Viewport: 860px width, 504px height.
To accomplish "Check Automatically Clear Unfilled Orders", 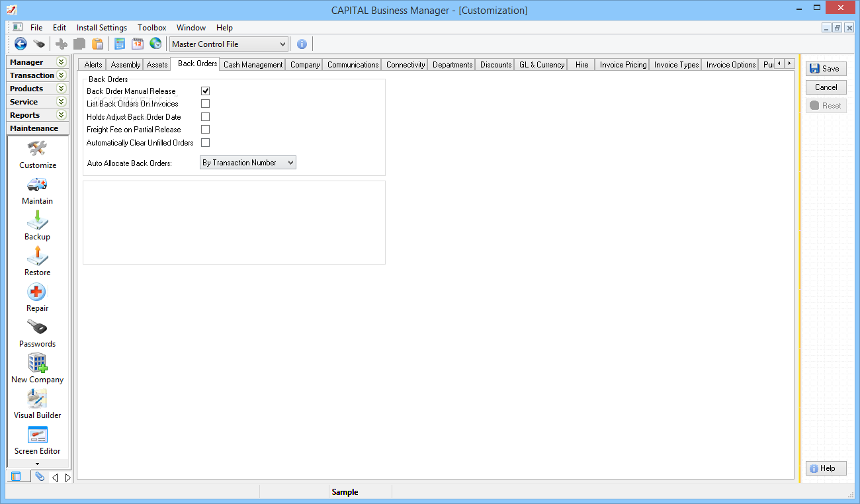I will (206, 143).
